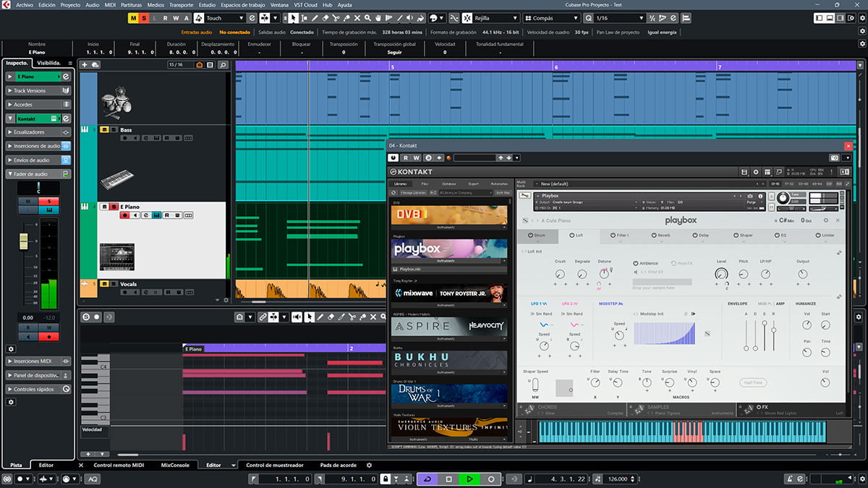
Task: Solo the Bass track
Action: click(114, 130)
